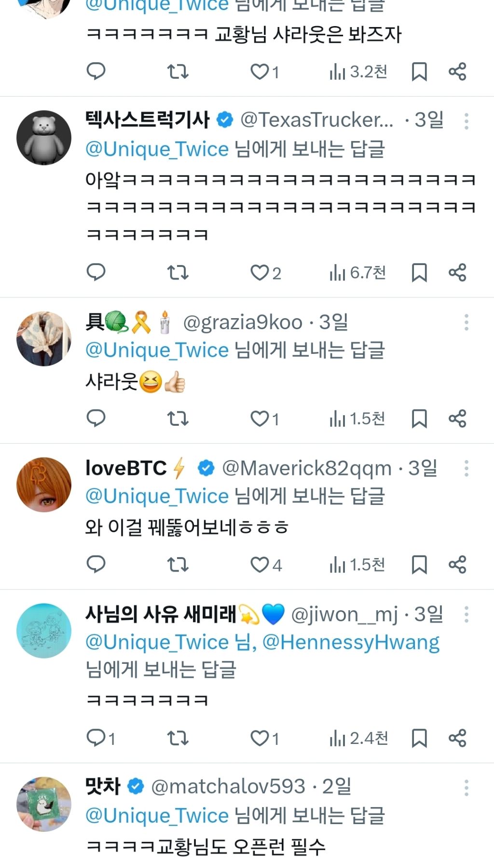Open the overflow menu on grazia9koo's reply
This screenshot has width=494, height=868.
(x=466, y=322)
